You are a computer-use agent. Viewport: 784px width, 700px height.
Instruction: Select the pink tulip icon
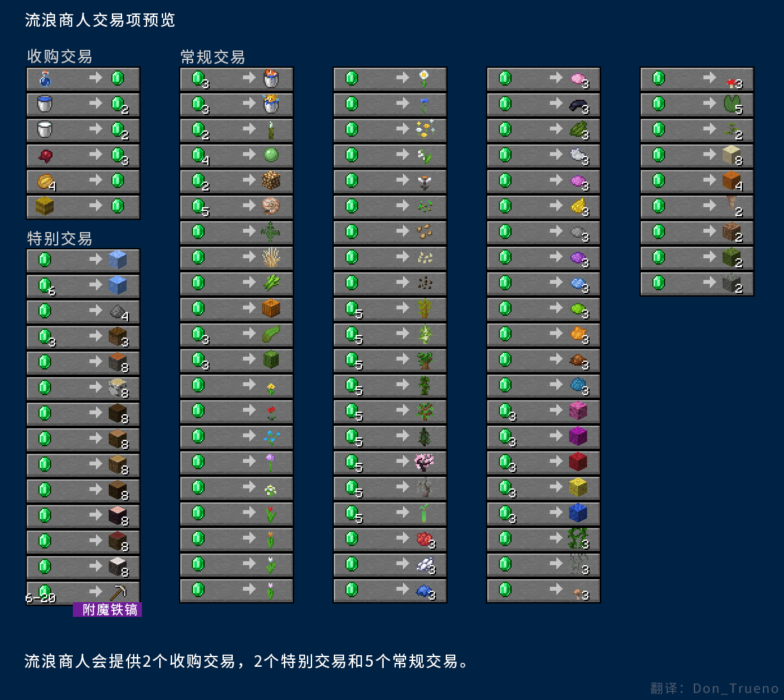click(x=270, y=590)
